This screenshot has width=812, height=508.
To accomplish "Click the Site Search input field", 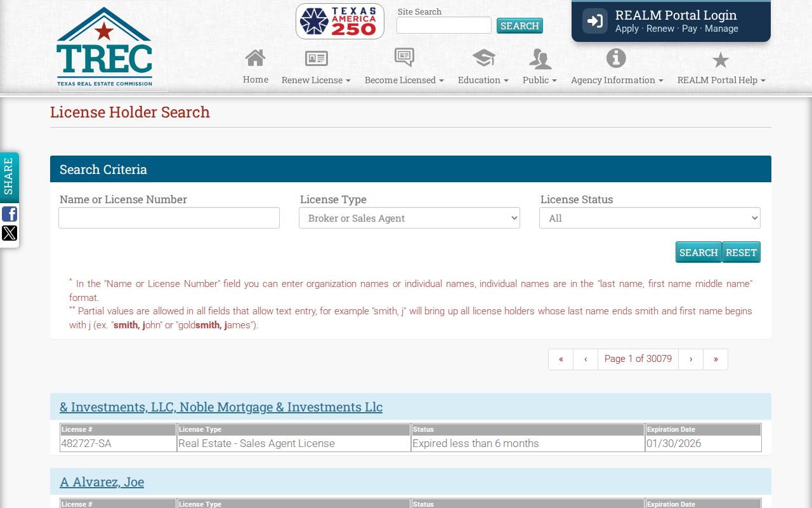I will [444, 25].
